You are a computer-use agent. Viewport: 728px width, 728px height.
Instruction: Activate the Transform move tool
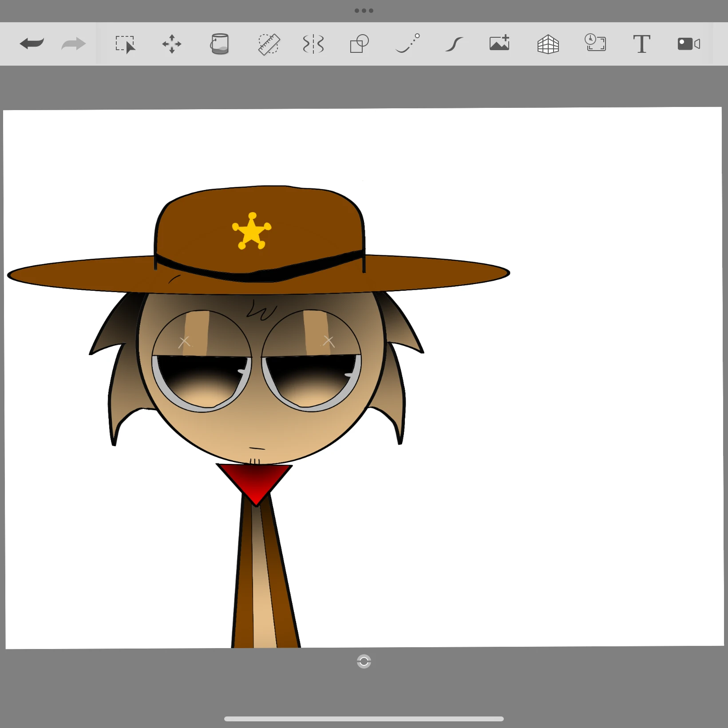pos(172,44)
